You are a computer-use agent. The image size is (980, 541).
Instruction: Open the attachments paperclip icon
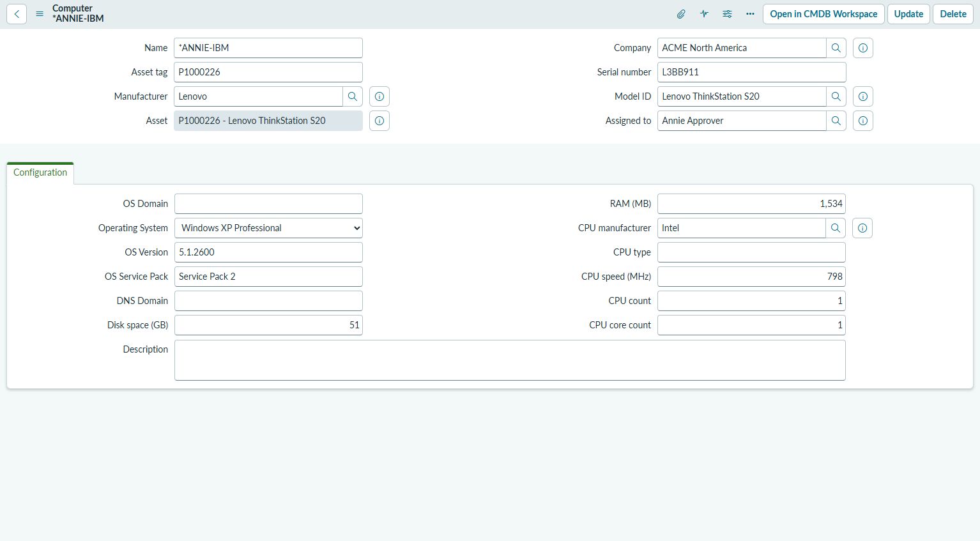coord(681,14)
